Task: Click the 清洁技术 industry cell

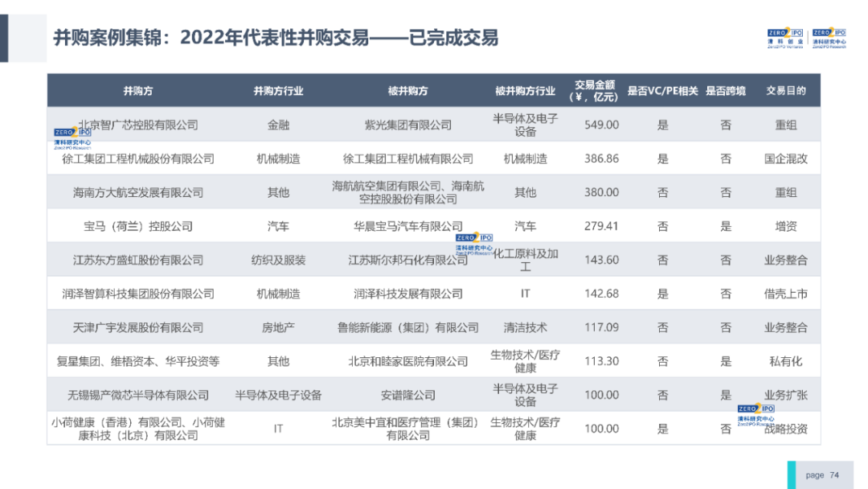Action: point(525,328)
